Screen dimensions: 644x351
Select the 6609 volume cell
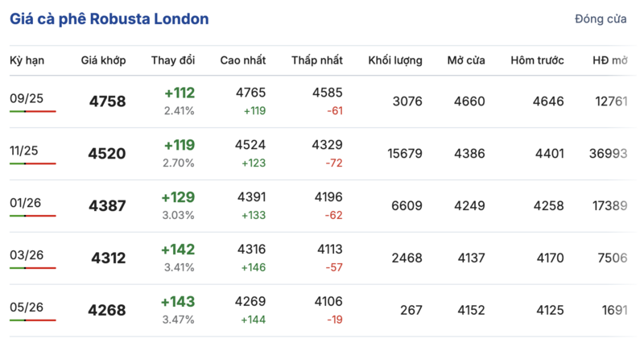[407, 206]
